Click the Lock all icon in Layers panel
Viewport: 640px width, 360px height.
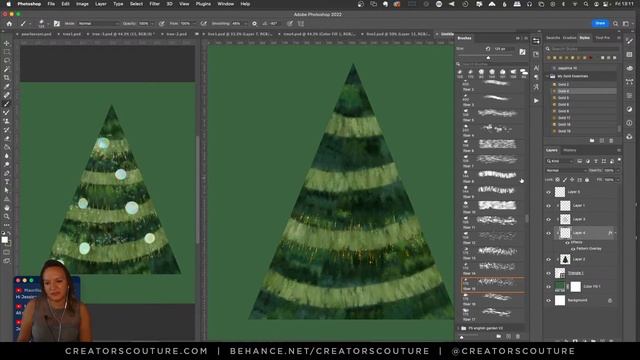pos(587,180)
